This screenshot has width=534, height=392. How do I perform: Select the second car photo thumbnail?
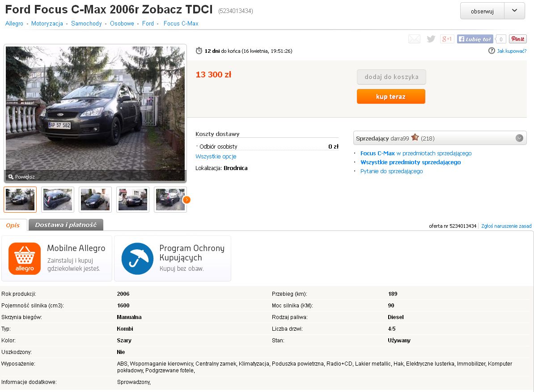coord(58,200)
